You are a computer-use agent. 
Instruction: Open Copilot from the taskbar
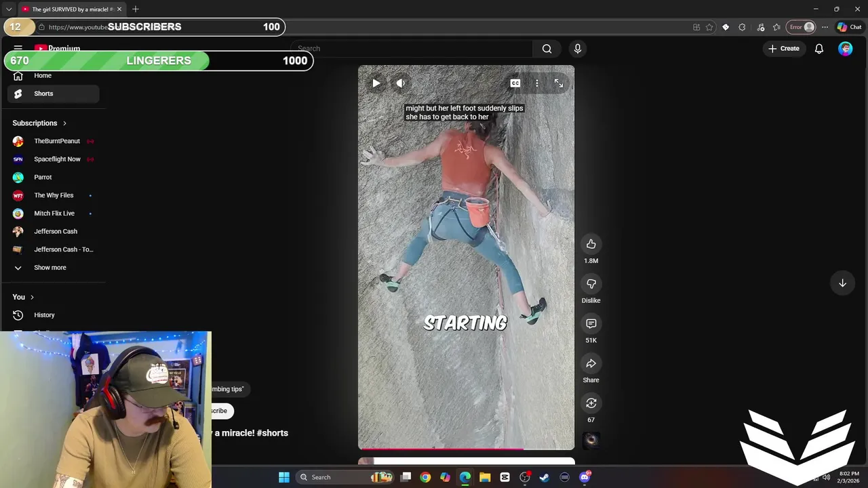[x=445, y=477]
